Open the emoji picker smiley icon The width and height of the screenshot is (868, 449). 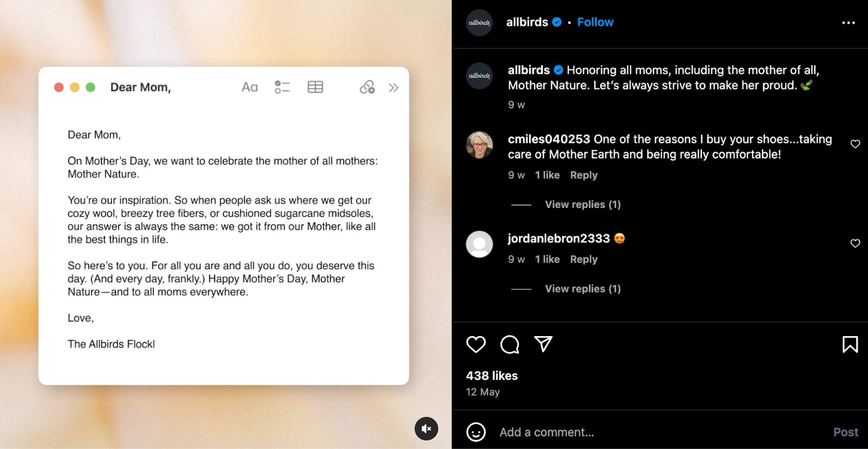476,432
